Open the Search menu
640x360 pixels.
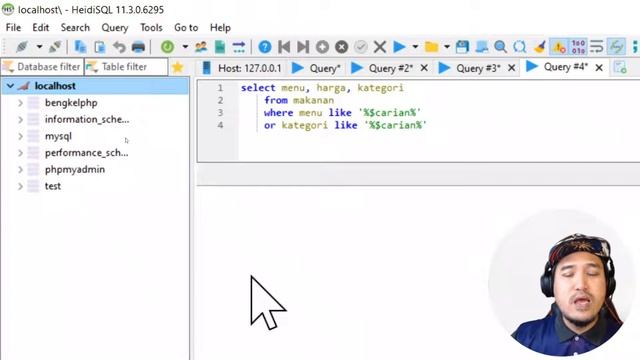coord(75,28)
